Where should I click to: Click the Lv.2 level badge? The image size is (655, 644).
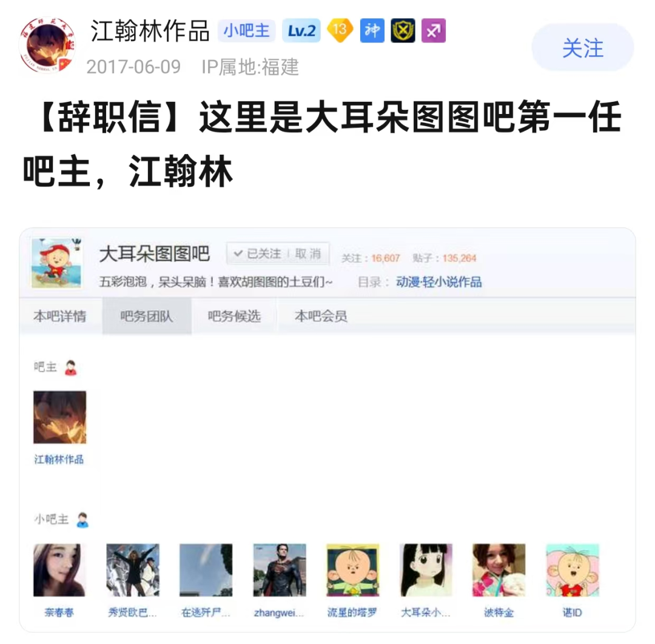pos(301,30)
